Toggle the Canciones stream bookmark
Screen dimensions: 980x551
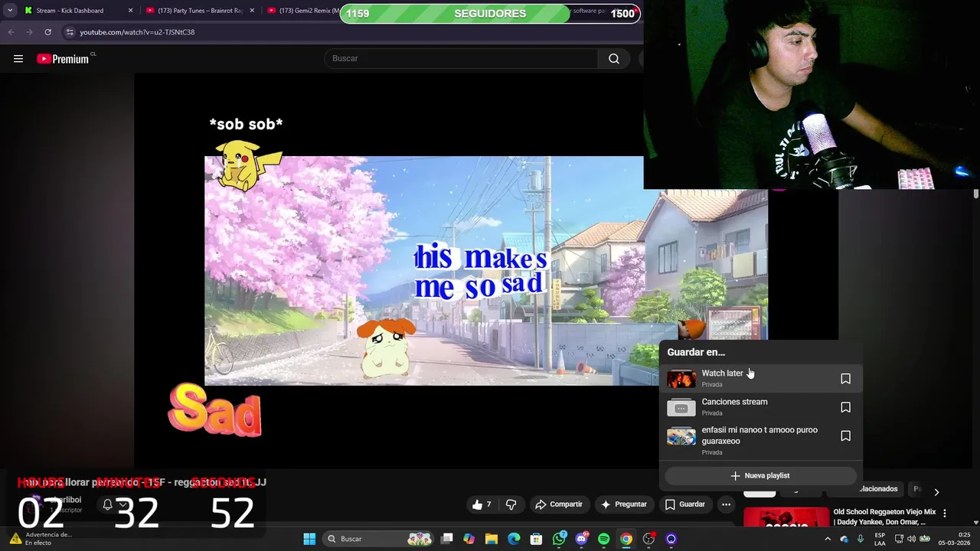(x=845, y=407)
